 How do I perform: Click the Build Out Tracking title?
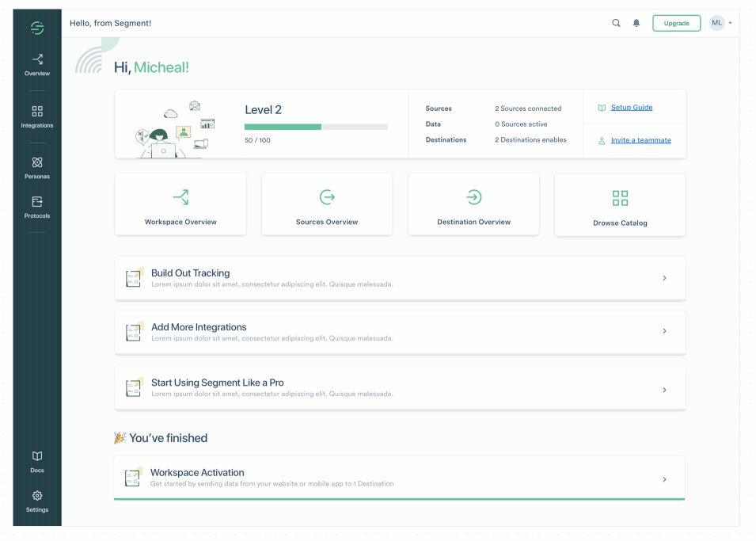(x=191, y=273)
